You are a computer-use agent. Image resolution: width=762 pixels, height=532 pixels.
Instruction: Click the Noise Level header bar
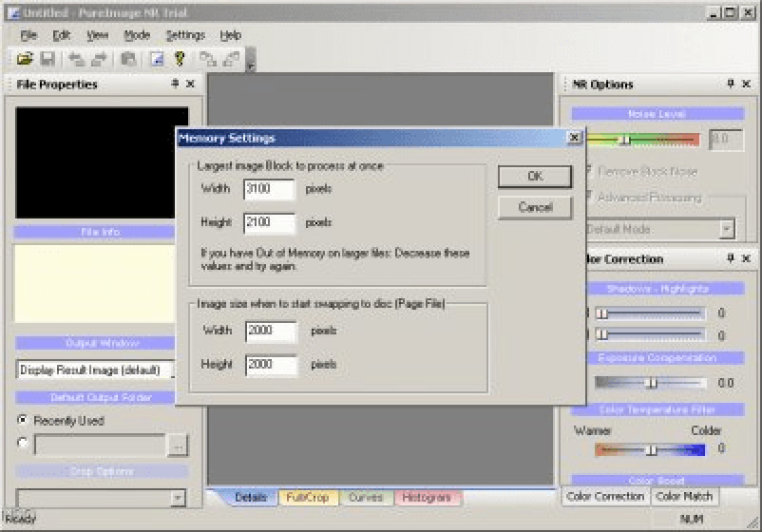pyautogui.click(x=657, y=114)
